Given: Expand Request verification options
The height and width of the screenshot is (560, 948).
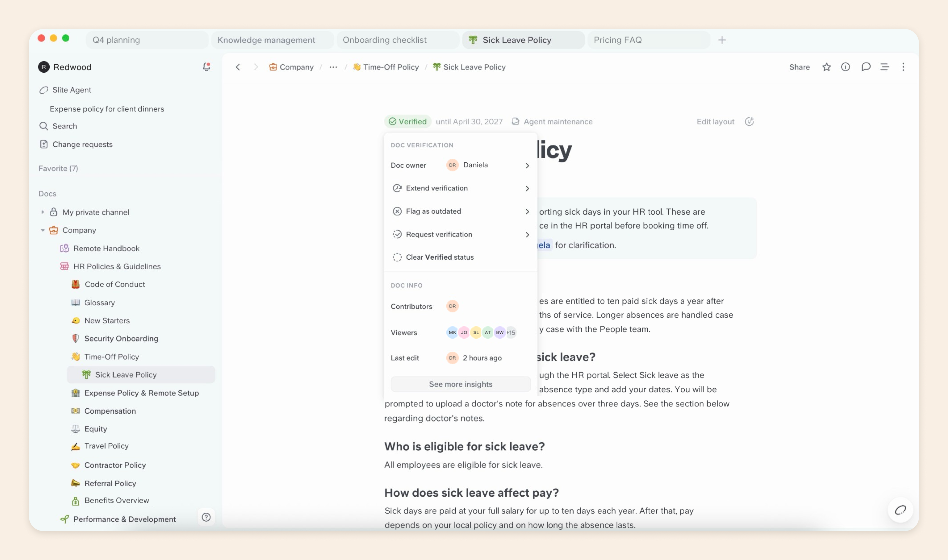Looking at the screenshot, I should click(x=460, y=234).
